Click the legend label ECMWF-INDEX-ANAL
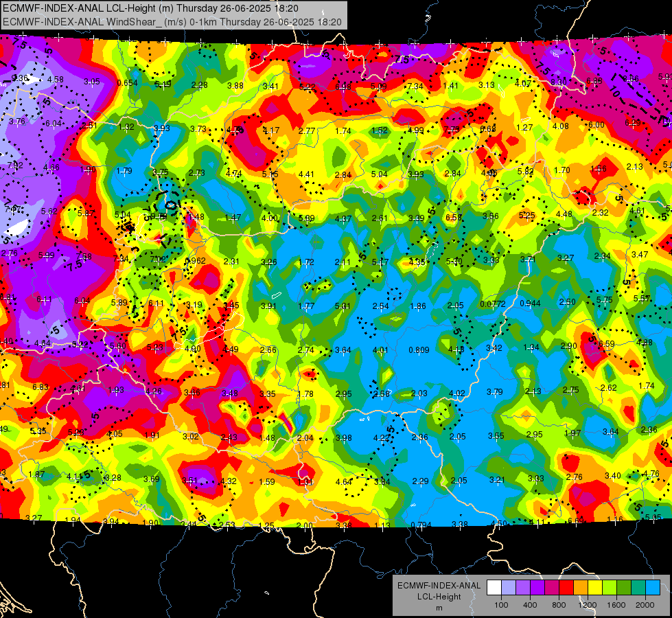 point(439,586)
